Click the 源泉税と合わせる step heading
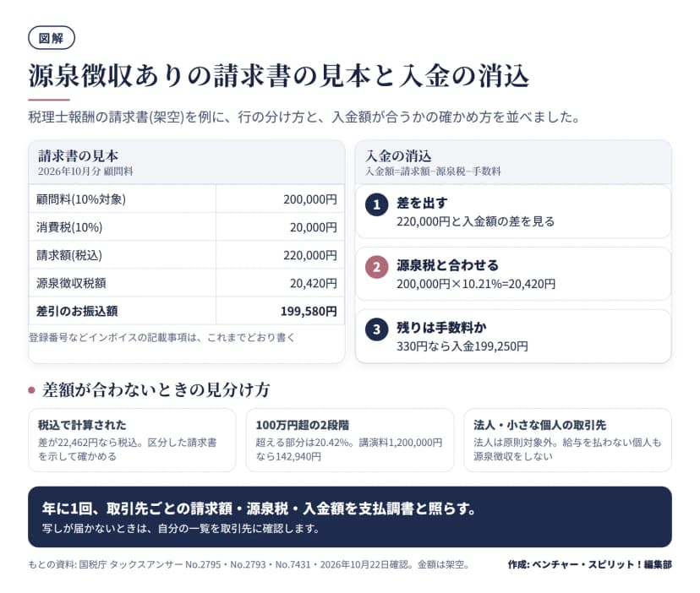Viewport: 700px width, 593px height. (447, 265)
